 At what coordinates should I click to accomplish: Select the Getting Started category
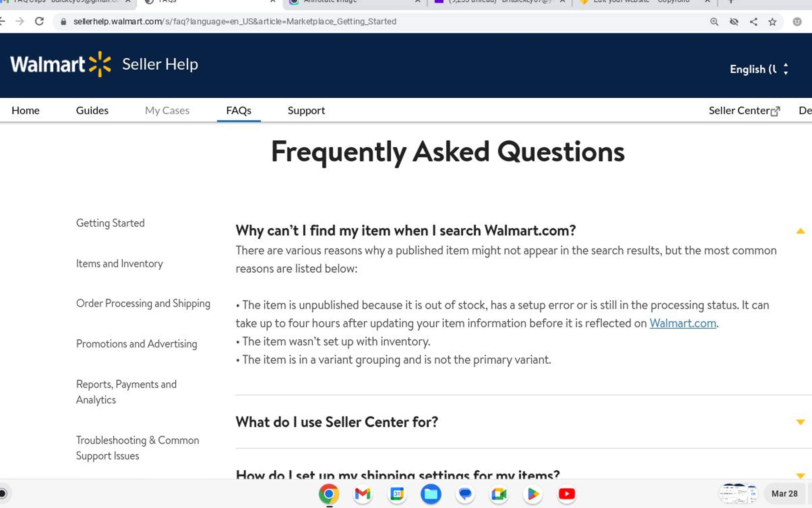point(110,223)
